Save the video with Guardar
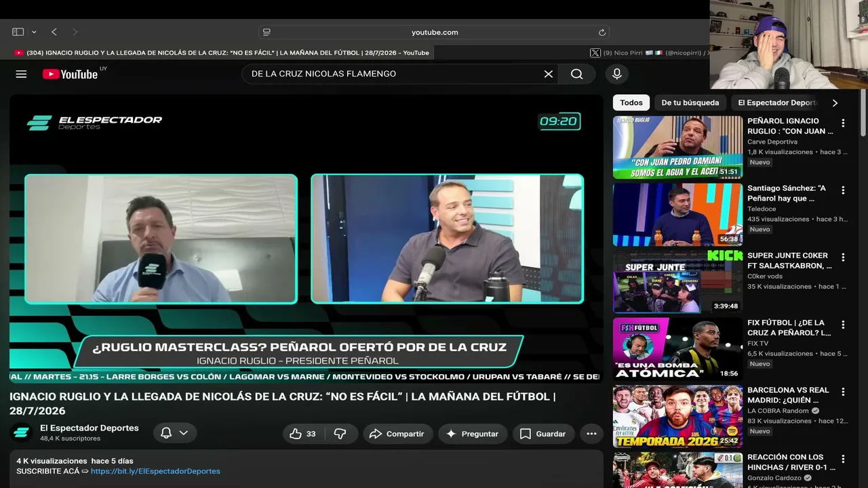Screen dimensions: 868x488 click(543, 434)
